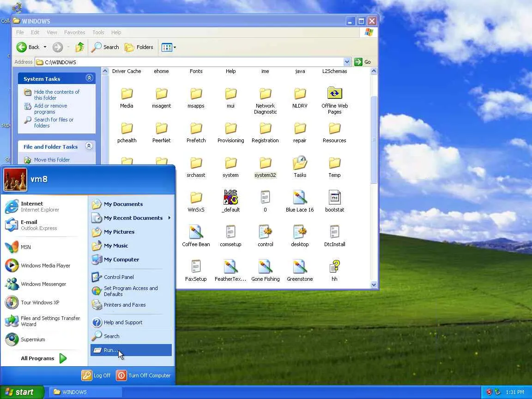Image resolution: width=532 pixels, height=399 pixels.
Task: Open the File menu
Action: point(20,32)
